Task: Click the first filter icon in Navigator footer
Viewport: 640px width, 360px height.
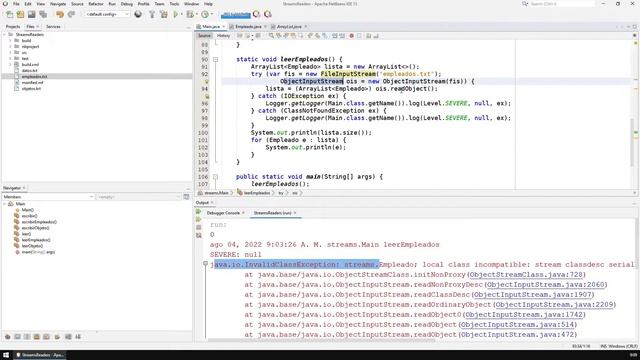Action: point(7,337)
